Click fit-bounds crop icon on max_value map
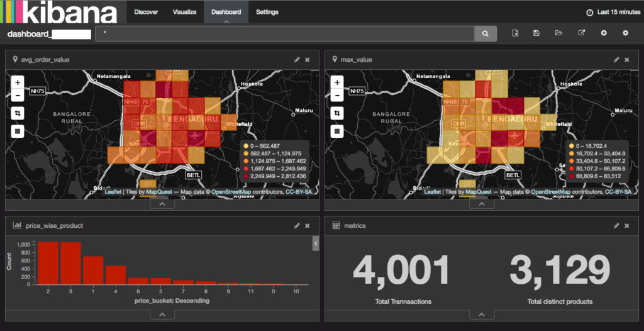The width and height of the screenshot is (644, 331). click(x=337, y=113)
